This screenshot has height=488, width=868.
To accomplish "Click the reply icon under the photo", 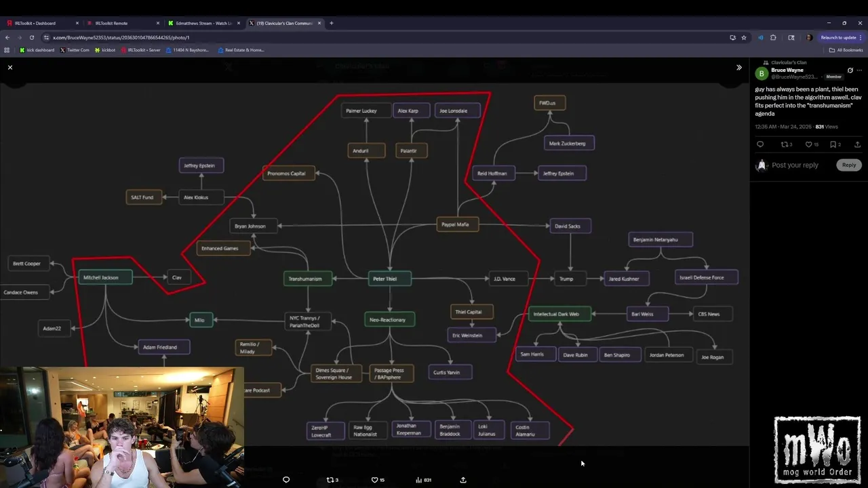I will tap(286, 480).
